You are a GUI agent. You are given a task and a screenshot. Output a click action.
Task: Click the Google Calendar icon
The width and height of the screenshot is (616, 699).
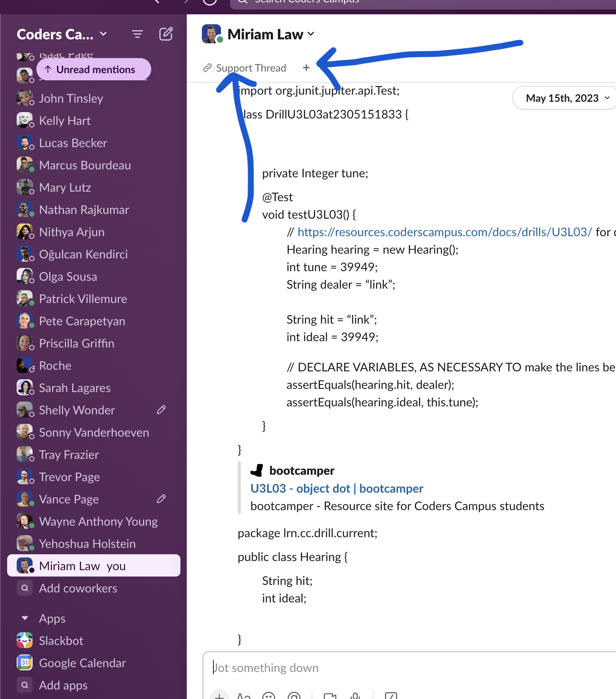25,662
